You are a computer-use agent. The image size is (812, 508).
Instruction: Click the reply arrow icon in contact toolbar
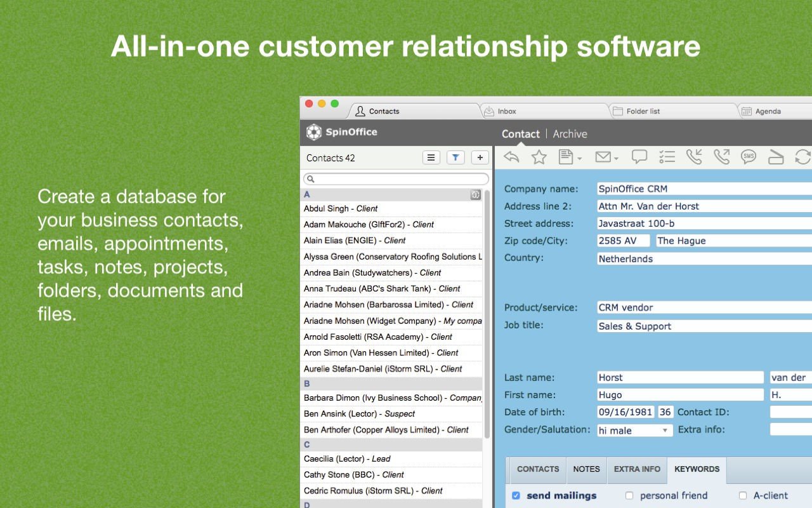511,157
